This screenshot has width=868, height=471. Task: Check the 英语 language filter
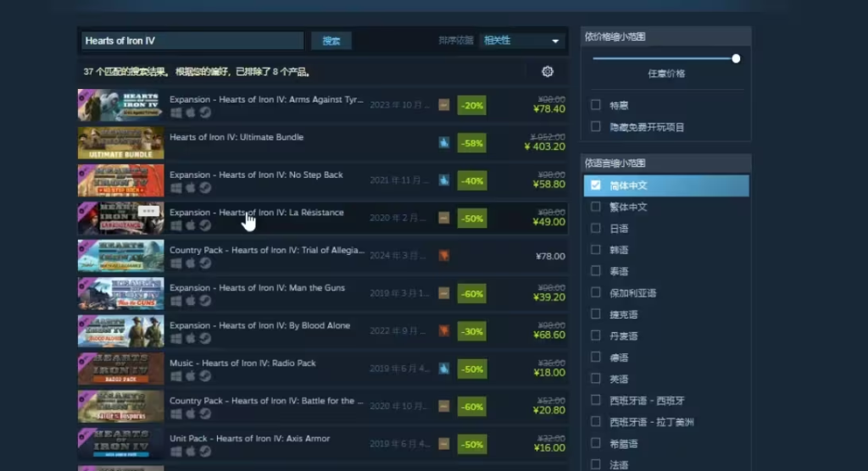(x=596, y=379)
